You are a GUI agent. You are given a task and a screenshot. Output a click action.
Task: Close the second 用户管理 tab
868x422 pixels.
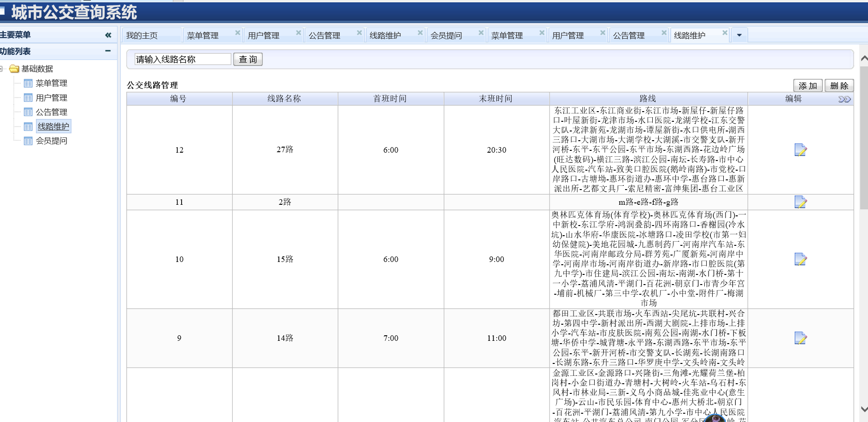602,33
